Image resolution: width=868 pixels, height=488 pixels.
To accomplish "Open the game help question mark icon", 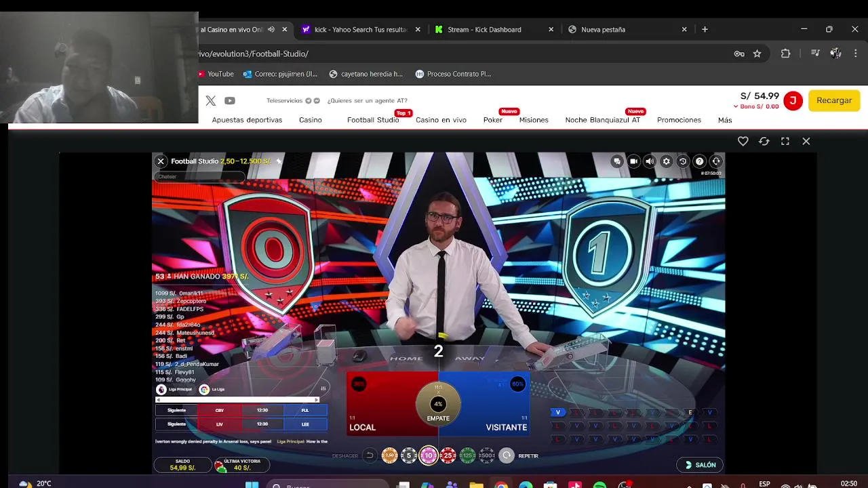I will pos(699,161).
